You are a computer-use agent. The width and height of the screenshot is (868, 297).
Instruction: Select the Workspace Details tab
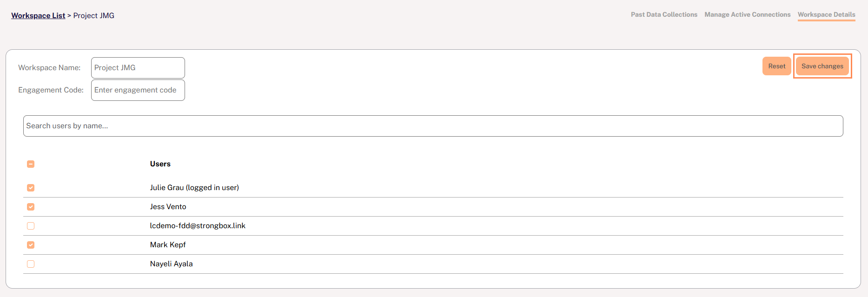[x=826, y=15]
